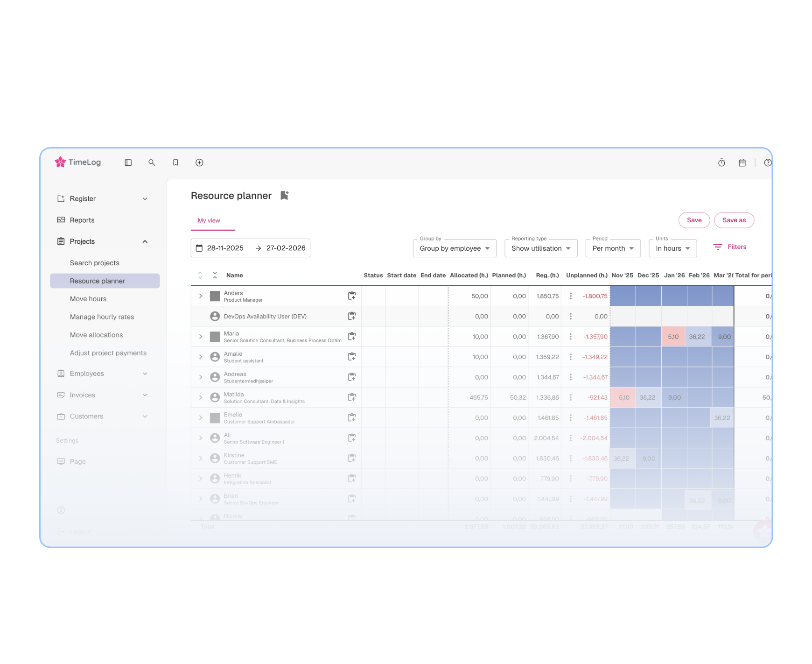Click the Save as button
The image size is (812, 664).
pos(734,220)
